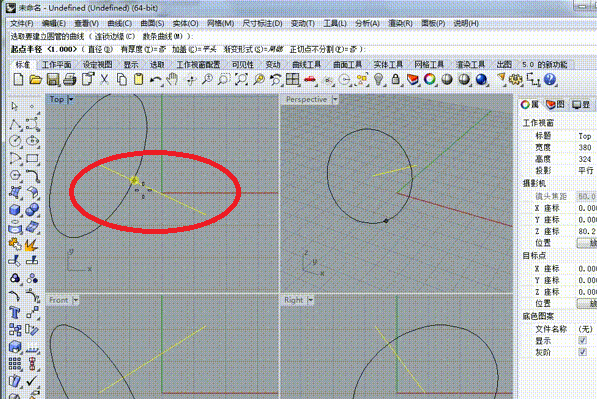This screenshot has width=597, height=399.
Task: Click the light bulb icon
Action: click(378, 80)
